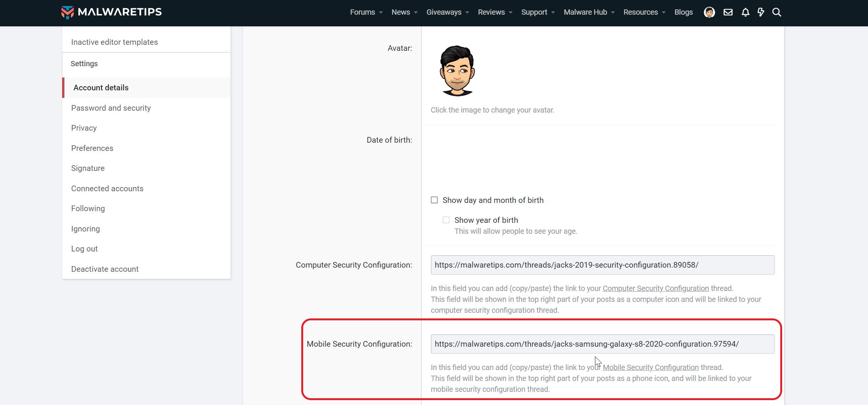Click Mobile Security Configuration URL field
The width and height of the screenshot is (868, 405).
click(x=603, y=344)
